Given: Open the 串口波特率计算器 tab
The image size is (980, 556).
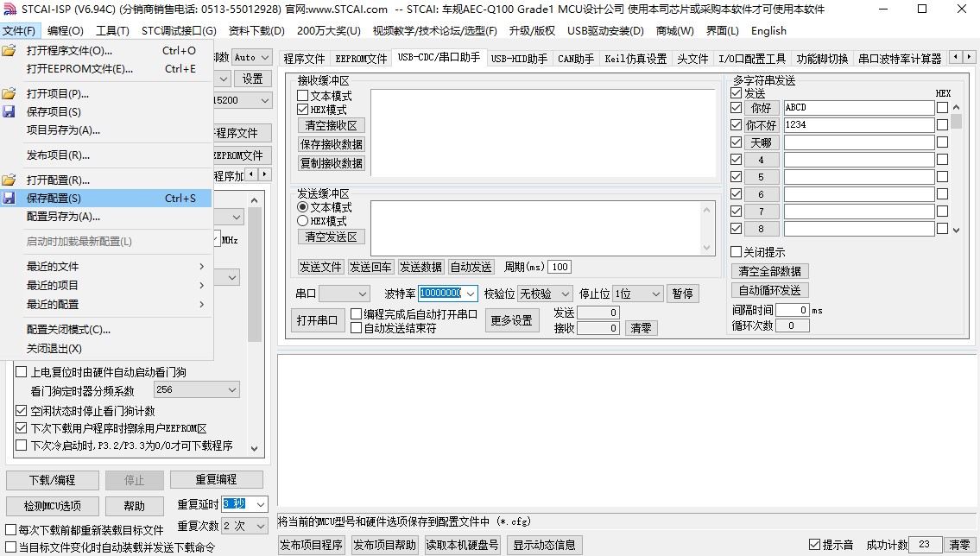Looking at the screenshot, I should tap(900, 59).
